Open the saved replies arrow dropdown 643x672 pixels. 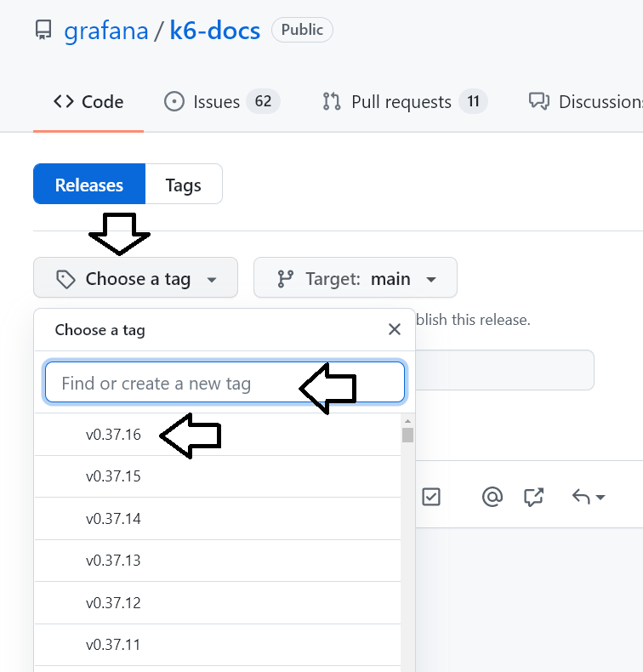click(x=589, y=497)
